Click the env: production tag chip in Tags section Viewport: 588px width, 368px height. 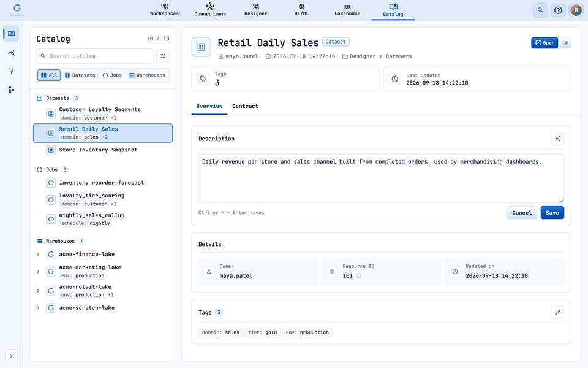coord(307,332)
